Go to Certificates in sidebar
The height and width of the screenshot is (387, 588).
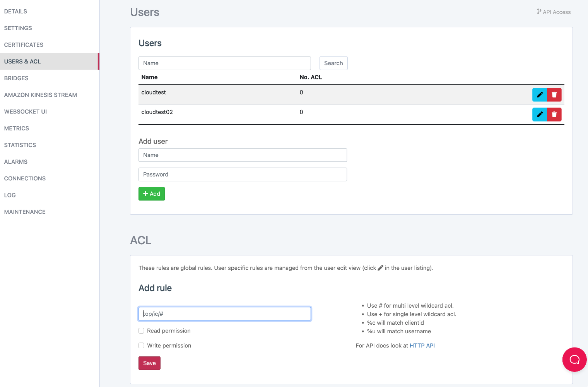pyautogui.click(x=24, y=45)
